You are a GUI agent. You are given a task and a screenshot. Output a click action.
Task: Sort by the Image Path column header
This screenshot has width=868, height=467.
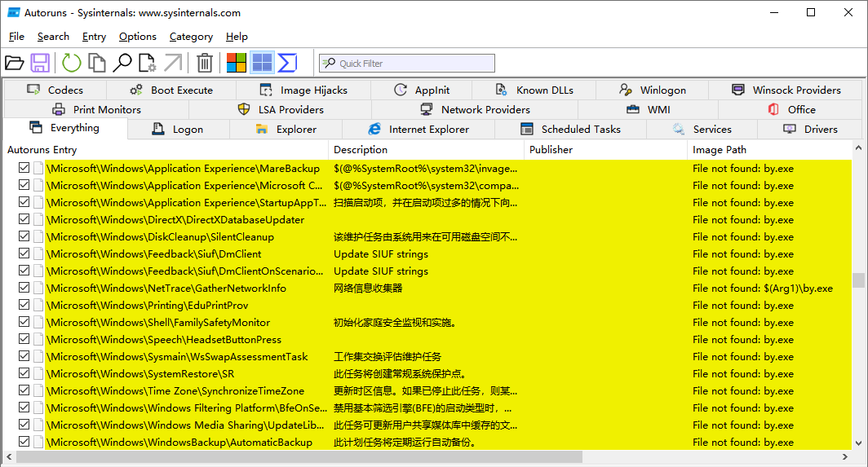click(x=719, y=149)
